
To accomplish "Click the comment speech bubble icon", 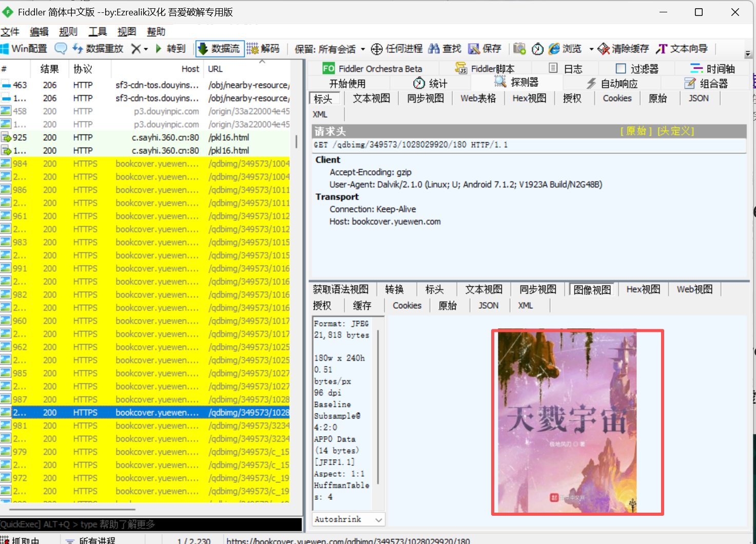I will [61, 49].
